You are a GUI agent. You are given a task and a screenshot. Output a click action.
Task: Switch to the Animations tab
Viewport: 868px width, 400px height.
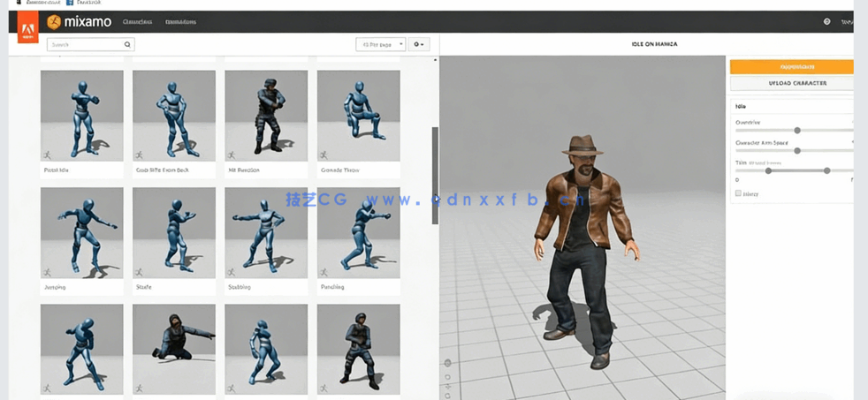180,22
